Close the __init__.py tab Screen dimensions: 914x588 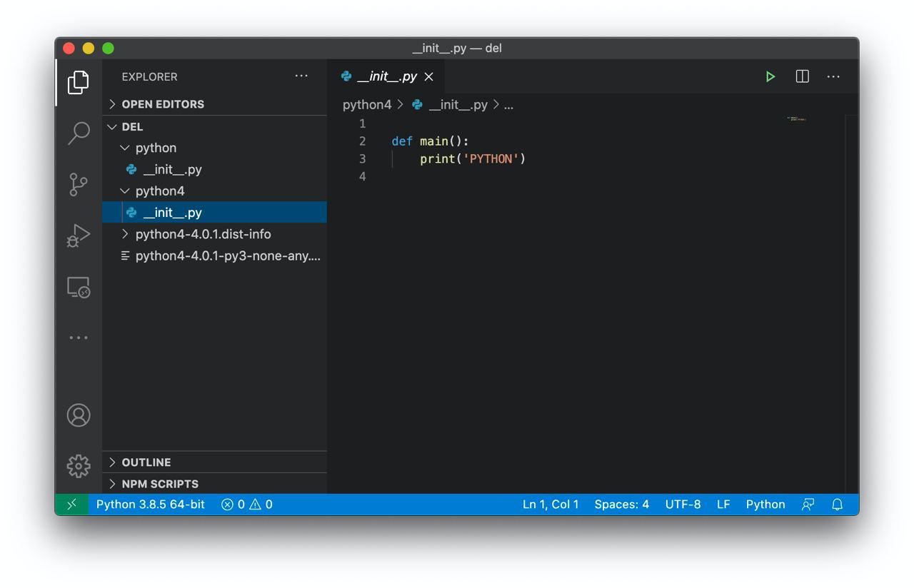(x=428, y=76)
